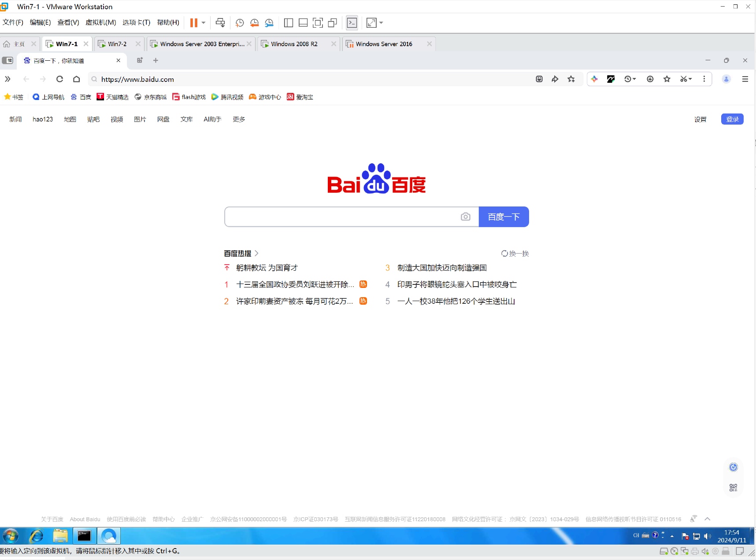The height and width of the screenshot is (560, 756).
Task: Open the 虚拟机(M) menu
Action: [101, 22]
